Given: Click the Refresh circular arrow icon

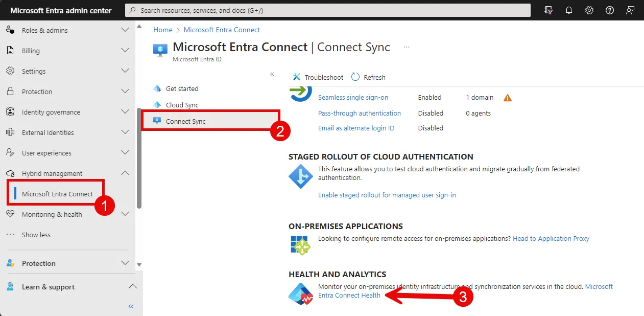Looking at the screenshot, I should point(355,77).
